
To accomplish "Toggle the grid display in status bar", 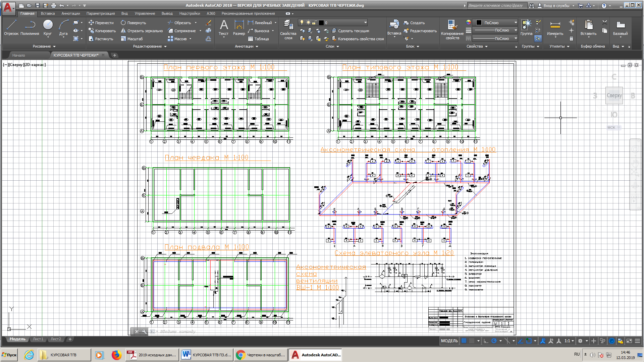I will pyautogui.click(x=464, y=341).
